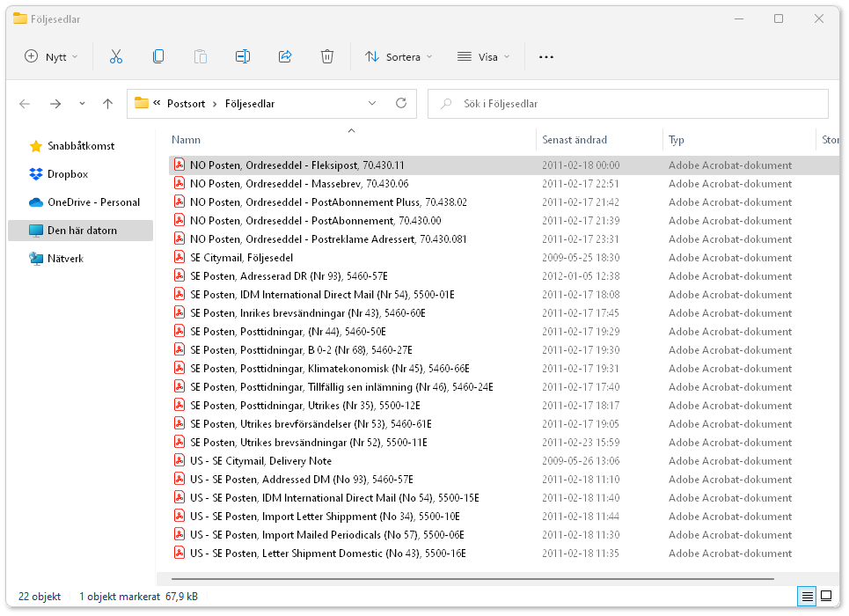
Task: Switch to details view in status bar
Action: point(807,597)
